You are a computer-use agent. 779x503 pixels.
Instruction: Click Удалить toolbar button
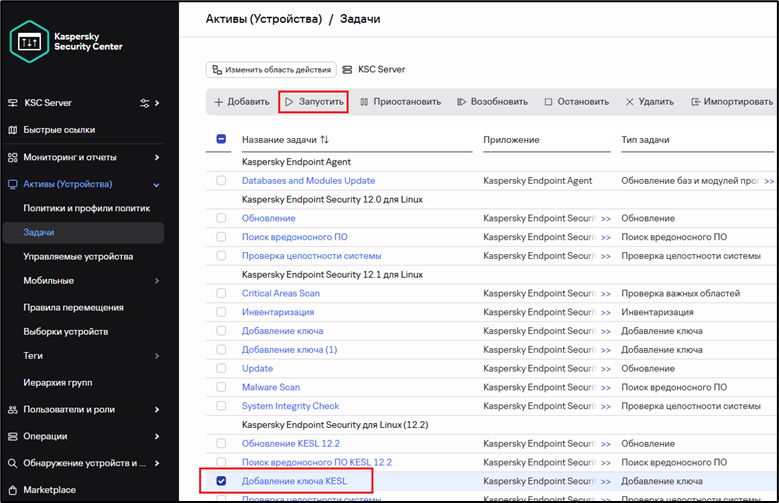pyautogui.click(x=649, y=102)
